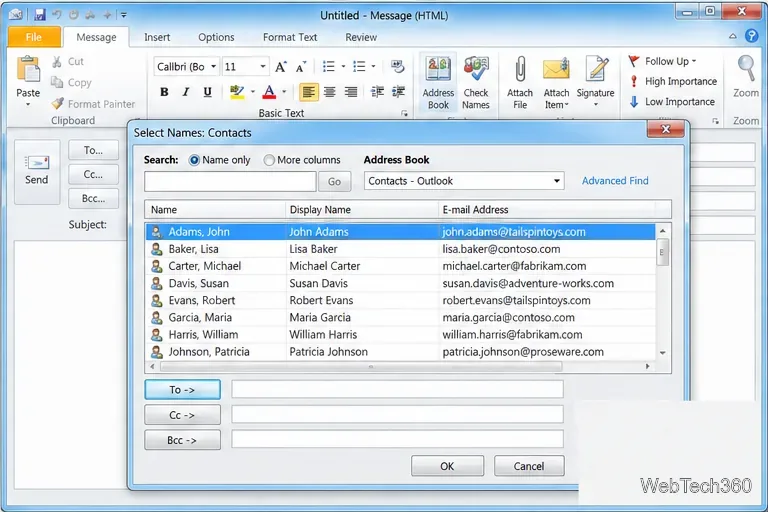Select the Baker, Lisa contact row
The height and width of the screenshot is (512, 768).
point(400,249)
